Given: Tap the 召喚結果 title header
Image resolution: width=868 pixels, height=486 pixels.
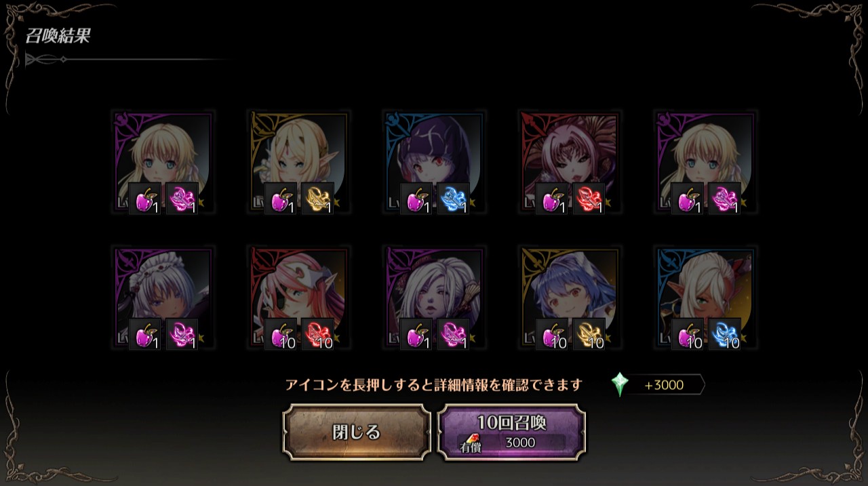Looking at the screenshot, I should (58, 36).
